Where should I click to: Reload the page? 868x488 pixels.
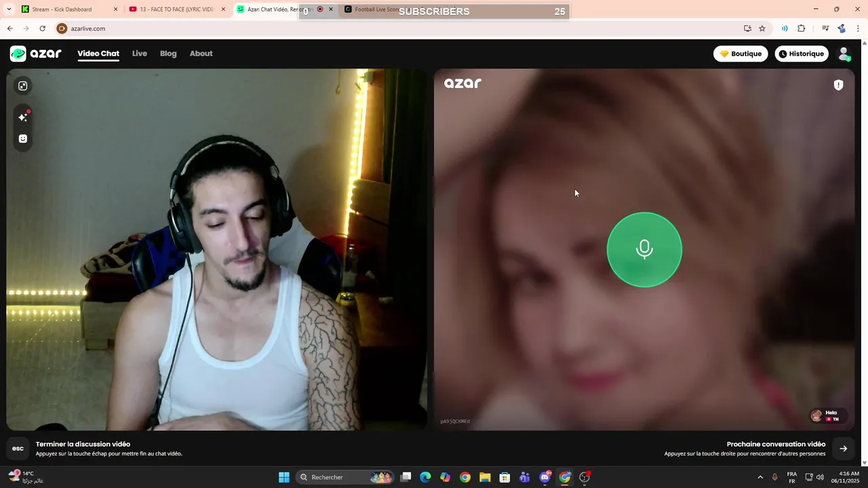pos(42,28)
